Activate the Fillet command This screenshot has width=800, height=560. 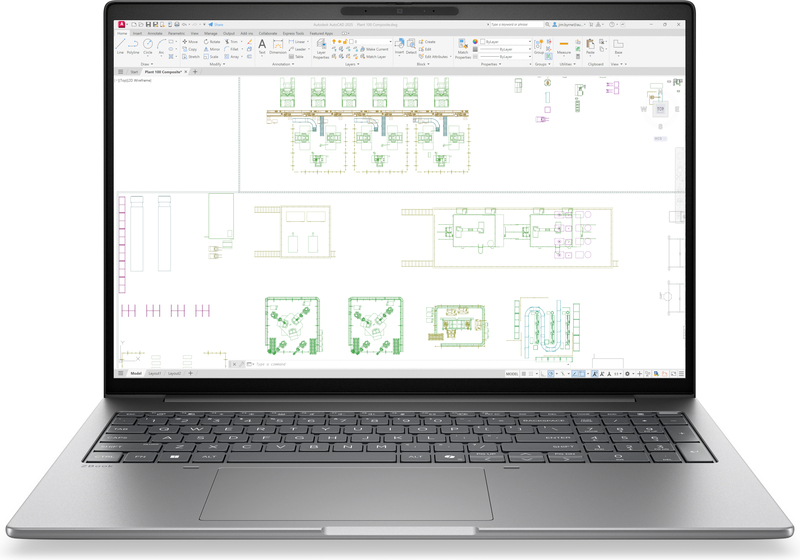pyautogui.click(x=232, y=49)
